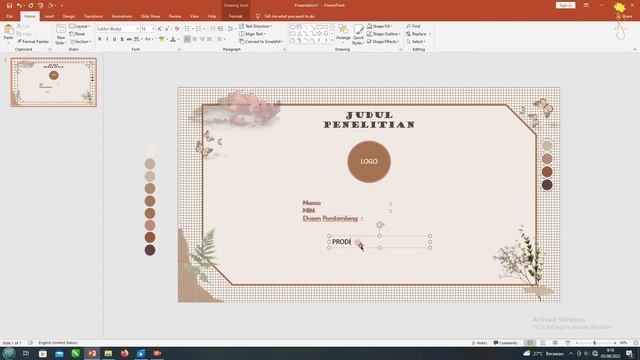Open Task View on the taskbar

coord(26,353)
